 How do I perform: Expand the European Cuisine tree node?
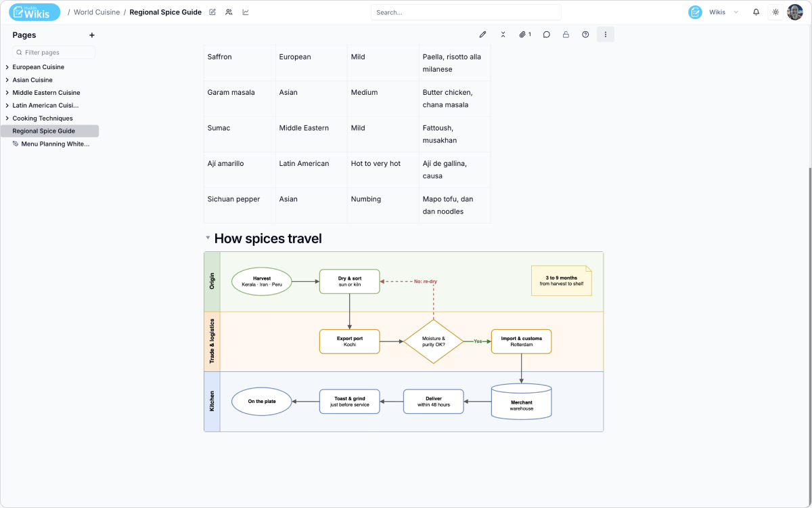coord(7,67)
